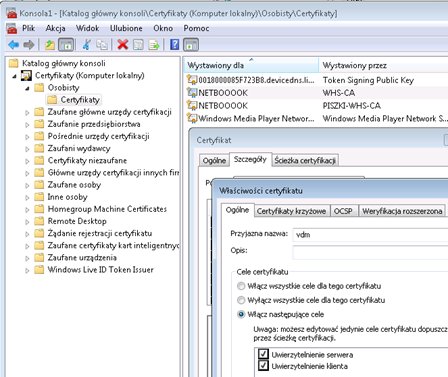
Task: Click Windows Media Player certificate icon
Action: pos(192,118)
